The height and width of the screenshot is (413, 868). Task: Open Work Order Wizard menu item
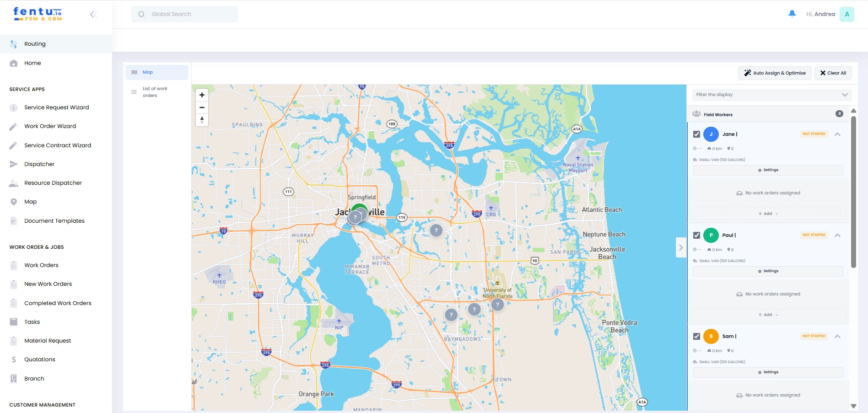(50, 126)
